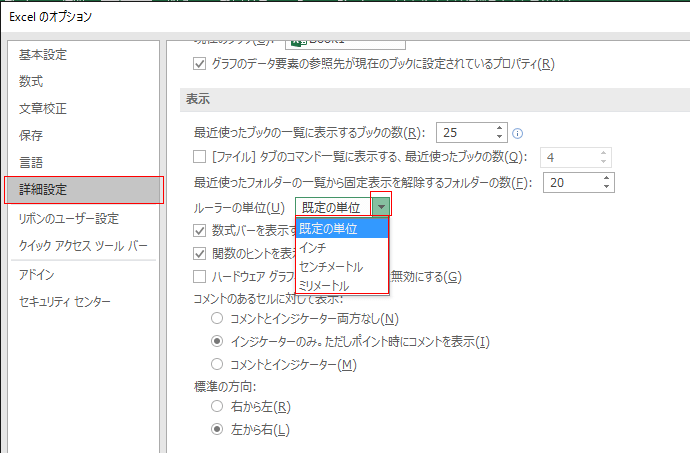Select アドイン in the sidebar
690x453 pixels.
pyautogui.click(x=37, y=275)
